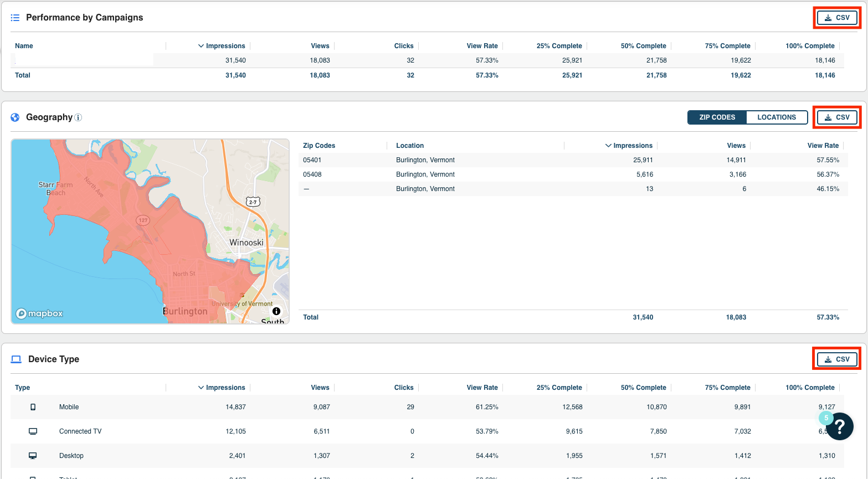Click the Connected TV device icon
Viewport: 868px width, 479px height.
(33, 431)
